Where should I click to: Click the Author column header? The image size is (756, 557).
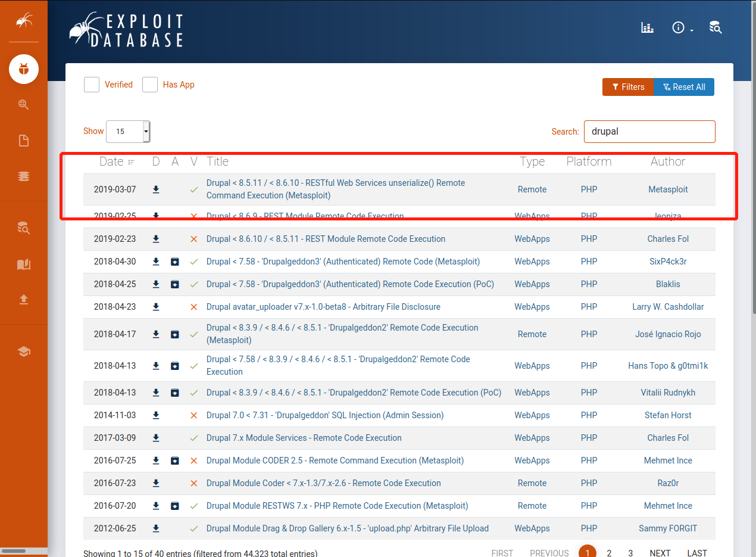coord(668,161)
